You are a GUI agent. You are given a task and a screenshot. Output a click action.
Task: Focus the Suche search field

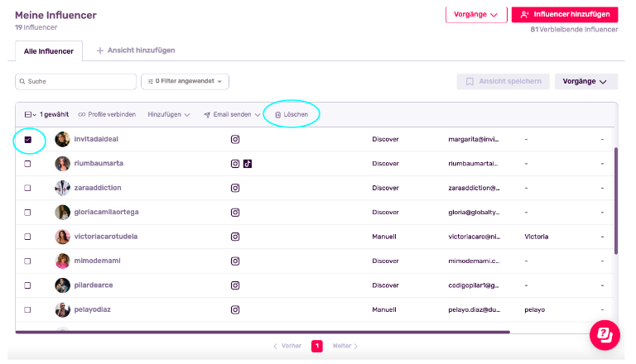(x=76, y=81)
